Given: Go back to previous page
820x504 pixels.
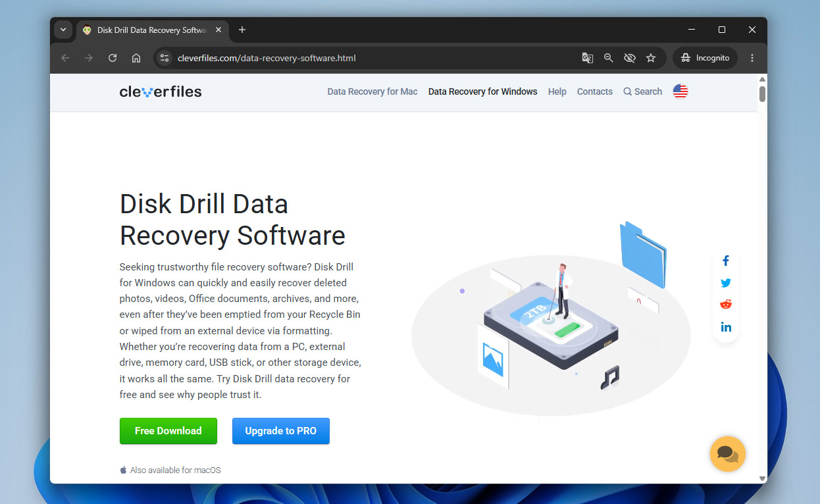Looking at the screenshot, I should [x=65, y=58].
